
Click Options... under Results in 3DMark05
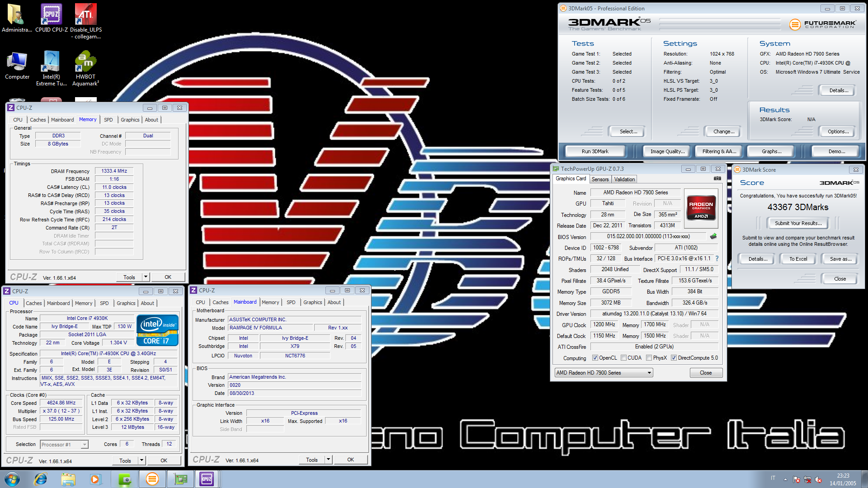(x=838, y=131)
